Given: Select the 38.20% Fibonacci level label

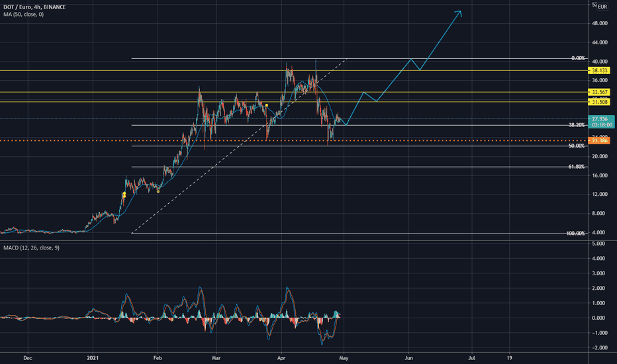Looking at the screenshot, I should (x=577, y=125).
